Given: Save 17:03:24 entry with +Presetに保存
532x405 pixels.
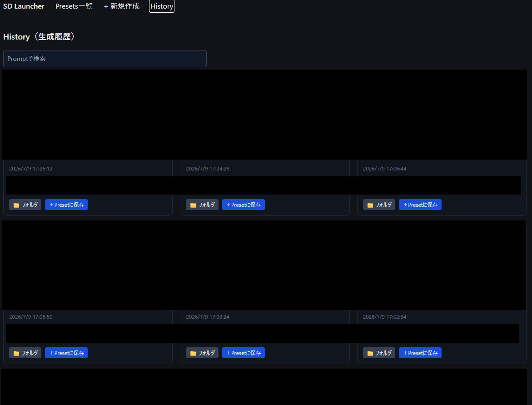Looking at the screenshot, I should (x=243, y=353).
